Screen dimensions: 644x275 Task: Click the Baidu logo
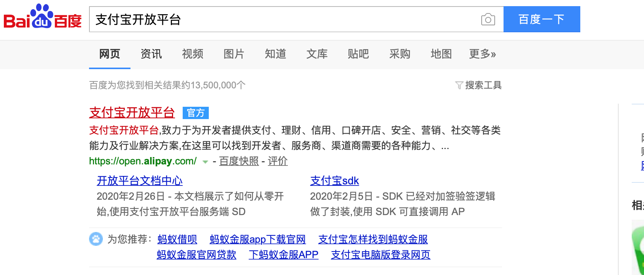pos(43,17)
